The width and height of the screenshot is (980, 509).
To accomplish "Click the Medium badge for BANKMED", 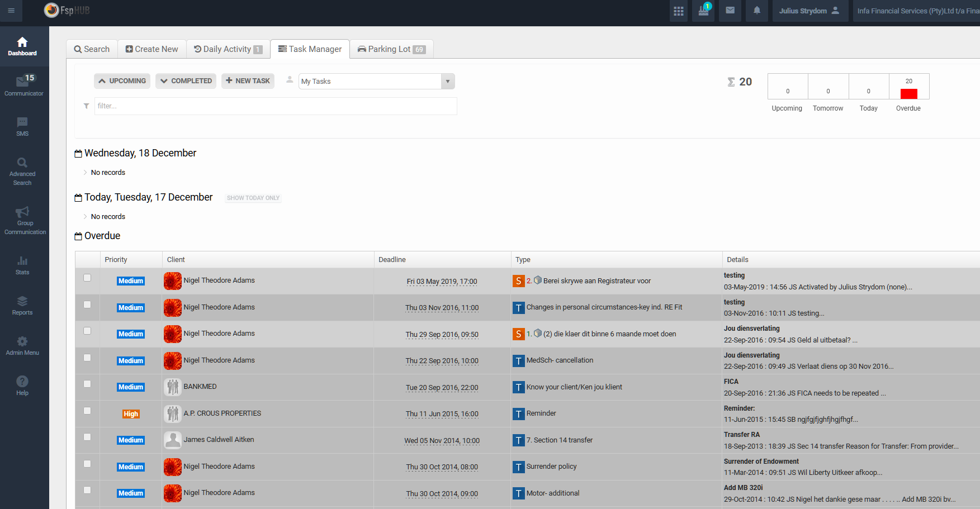I will [x=131, y=387].
